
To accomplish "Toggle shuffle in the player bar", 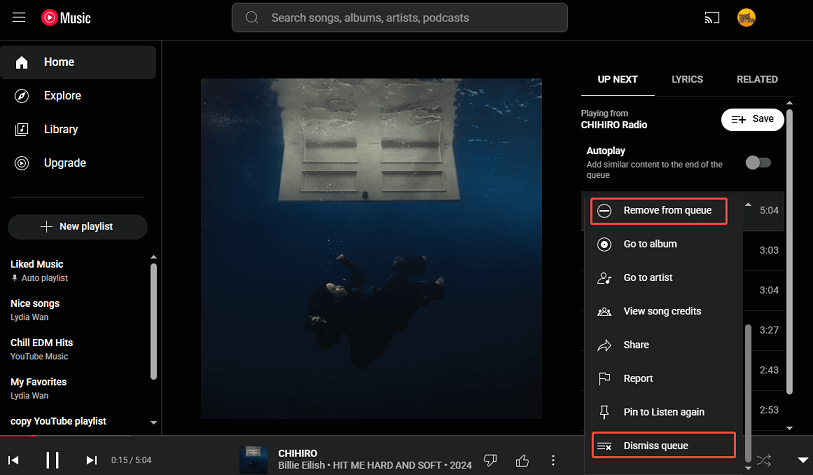I will [x=764, y=460].
